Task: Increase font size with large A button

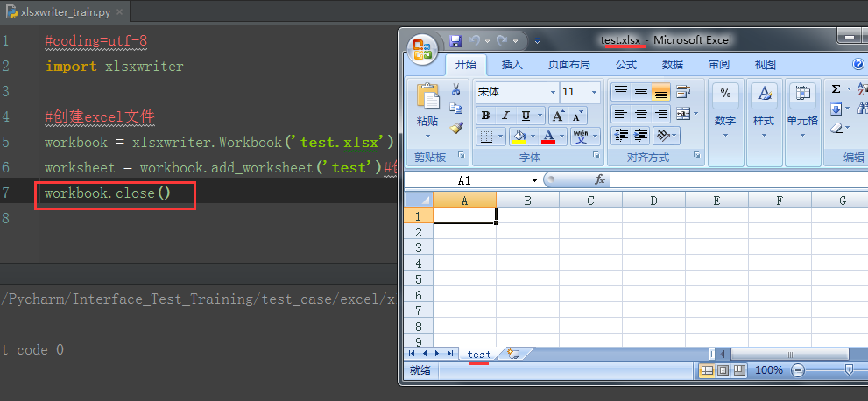Action: click(558, 116)
